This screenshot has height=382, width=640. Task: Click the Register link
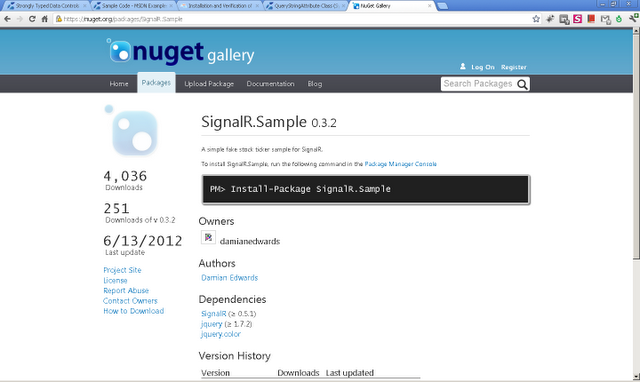513,67
